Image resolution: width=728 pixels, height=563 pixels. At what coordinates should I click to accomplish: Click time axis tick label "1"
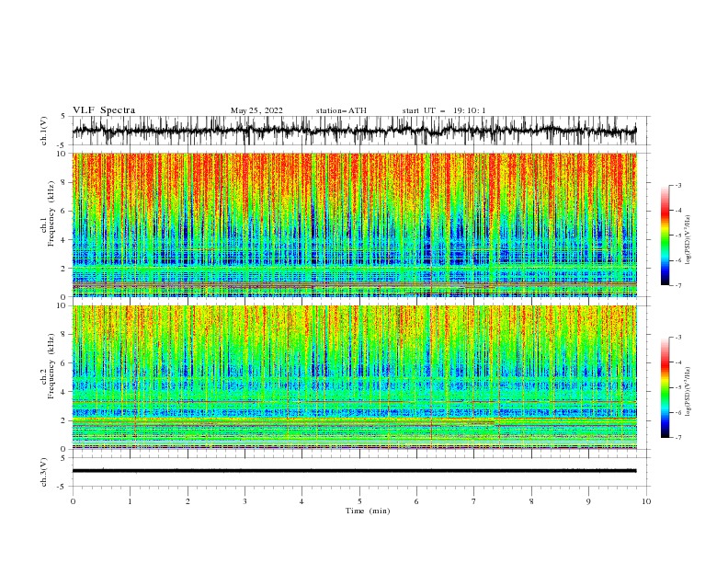pos(130,501)
